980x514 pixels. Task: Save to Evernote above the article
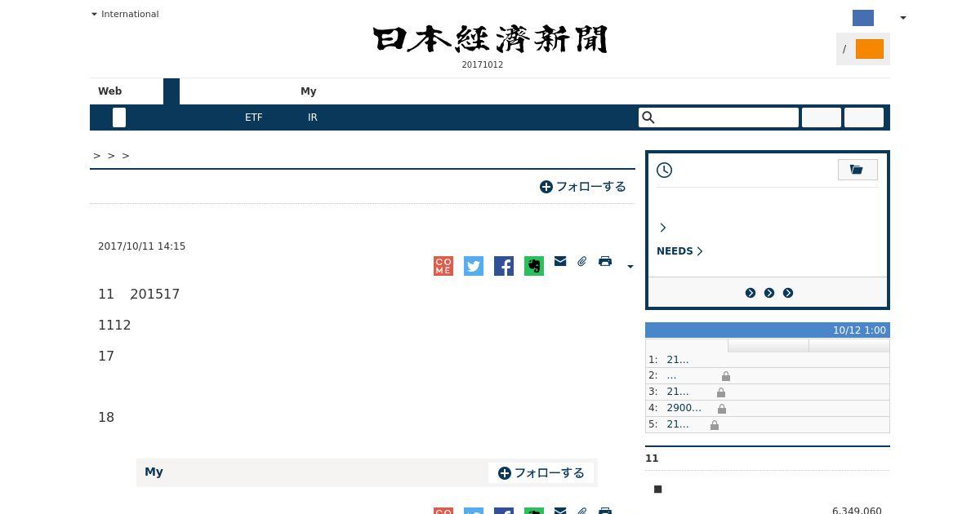tap(534, 266)
